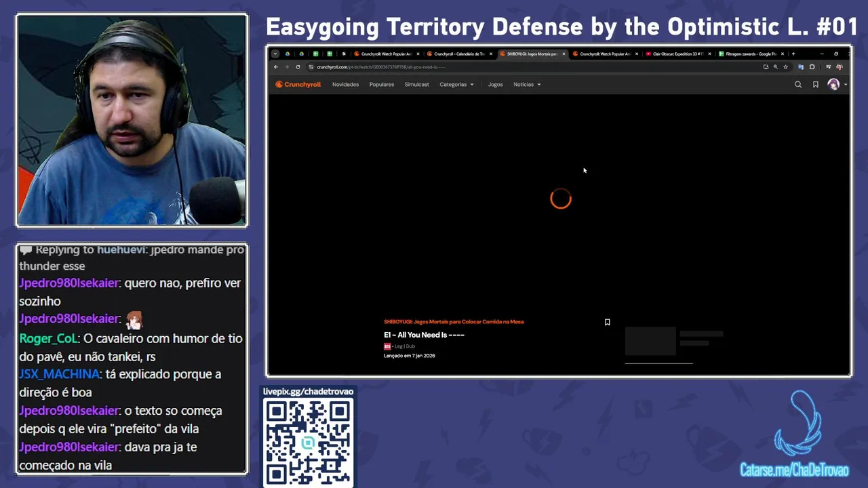This screenshot has width=868, height=488.
Task: Open the Chrome profile avatar
Action: tap(840, 67)
